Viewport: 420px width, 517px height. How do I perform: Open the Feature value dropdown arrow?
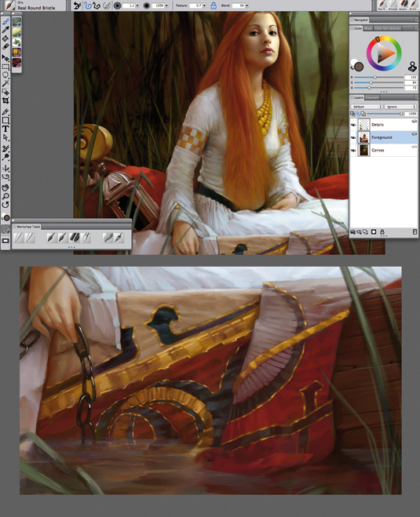click(x=204, y=5)
